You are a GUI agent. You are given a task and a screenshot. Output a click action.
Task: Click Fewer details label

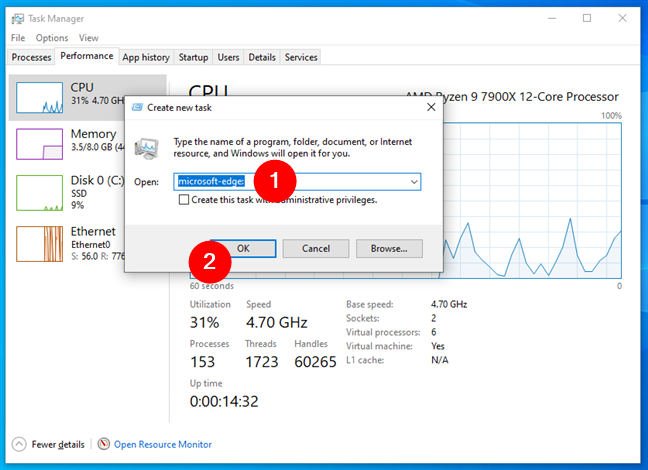pos(58,444)
